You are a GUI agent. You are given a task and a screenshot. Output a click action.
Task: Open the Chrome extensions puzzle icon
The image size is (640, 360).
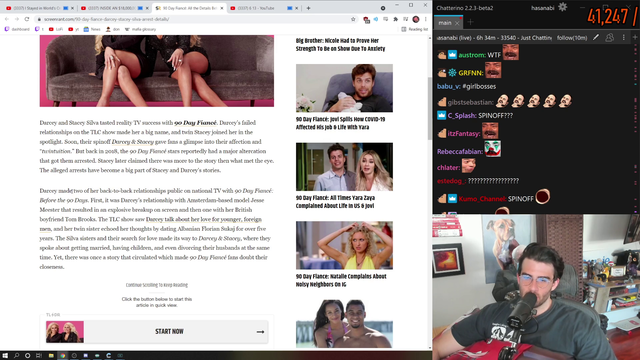(x=396, y=19)
